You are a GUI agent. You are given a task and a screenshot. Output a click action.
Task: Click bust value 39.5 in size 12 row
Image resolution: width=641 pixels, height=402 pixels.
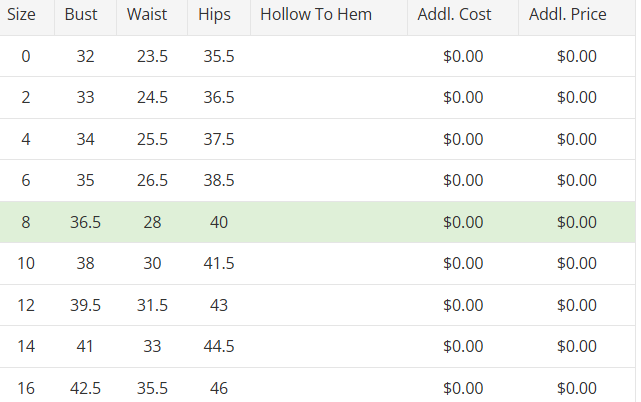[85, 305]
